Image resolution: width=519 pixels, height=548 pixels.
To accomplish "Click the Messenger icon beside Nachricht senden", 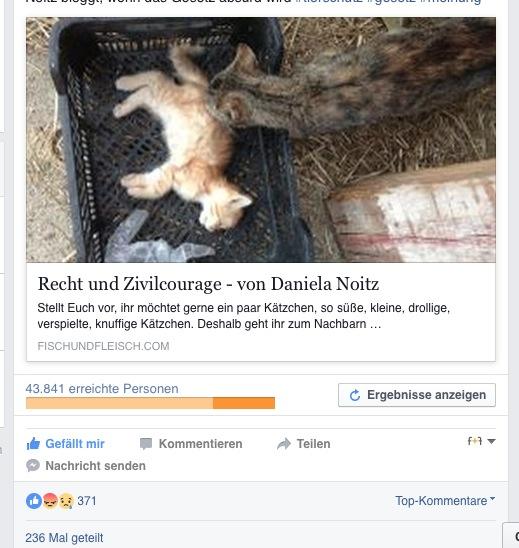I will (x=33, y=466).
